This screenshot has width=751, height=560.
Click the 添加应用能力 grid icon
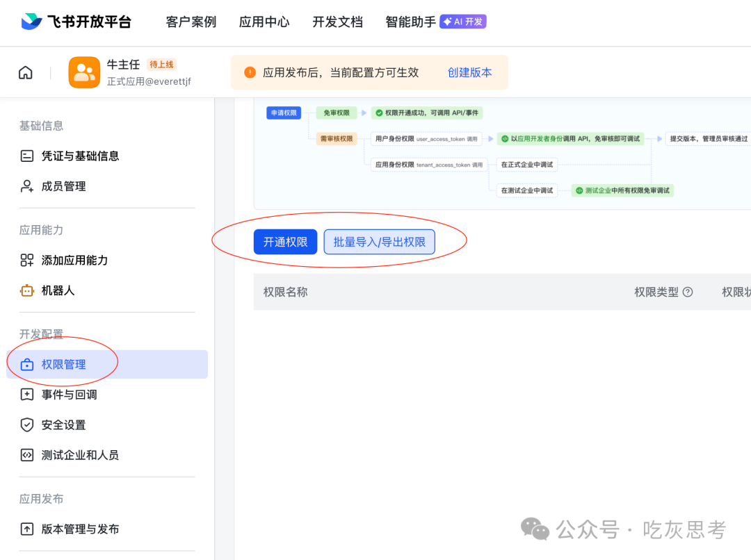(27, 261)
